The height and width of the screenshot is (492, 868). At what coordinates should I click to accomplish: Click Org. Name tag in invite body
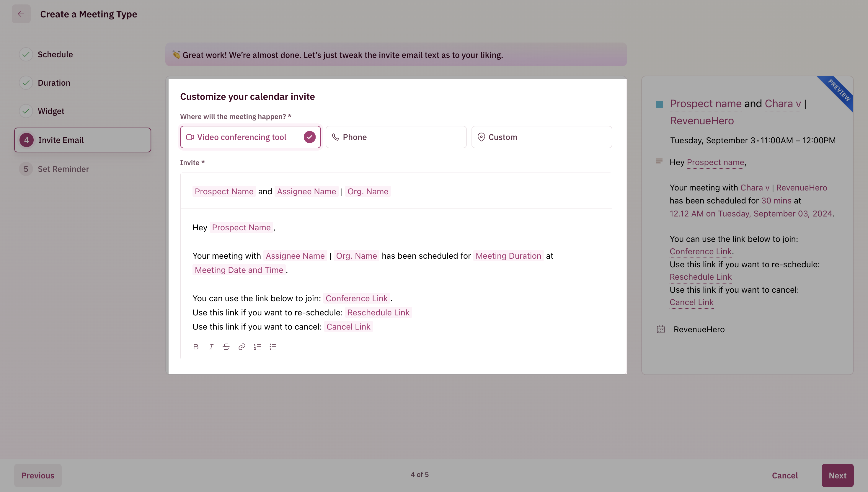356,256
